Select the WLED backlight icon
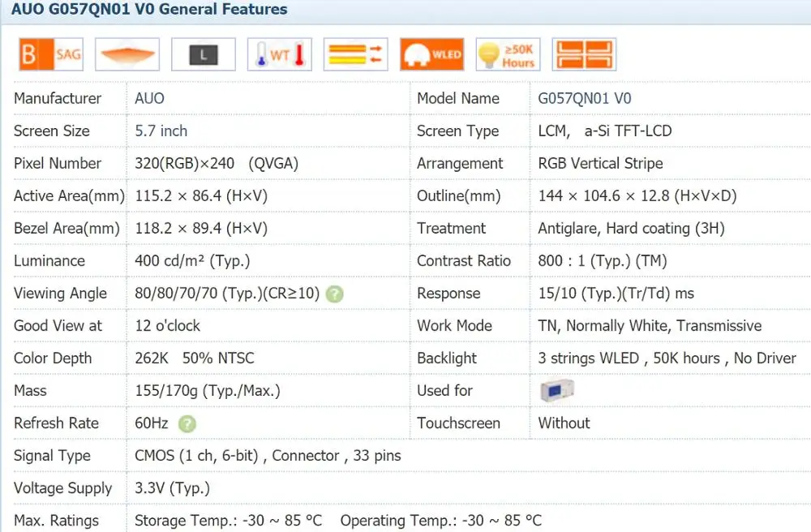 pos(432,54)
